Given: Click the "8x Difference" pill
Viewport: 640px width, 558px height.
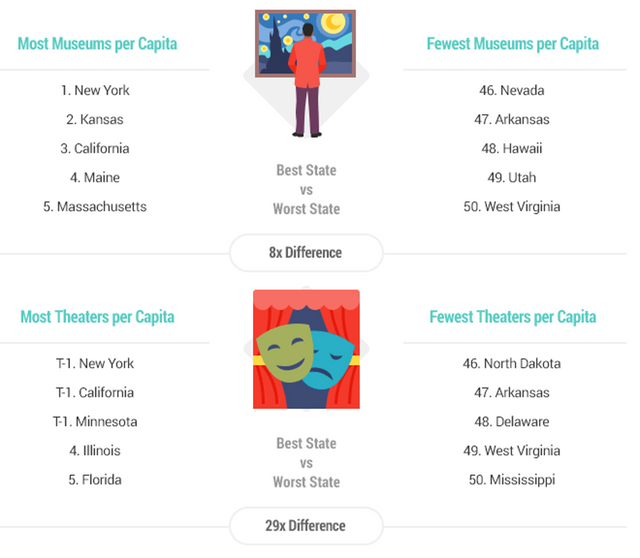Looking at the screenshot, I should [306, 252].
